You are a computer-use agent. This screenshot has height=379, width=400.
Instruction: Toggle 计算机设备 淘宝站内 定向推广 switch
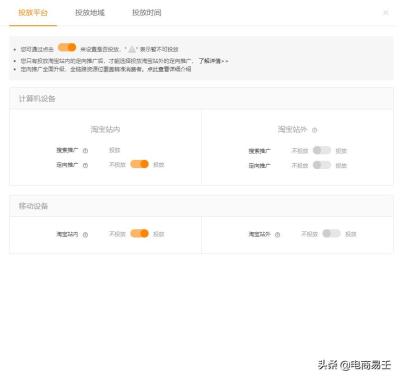(139, 164)
